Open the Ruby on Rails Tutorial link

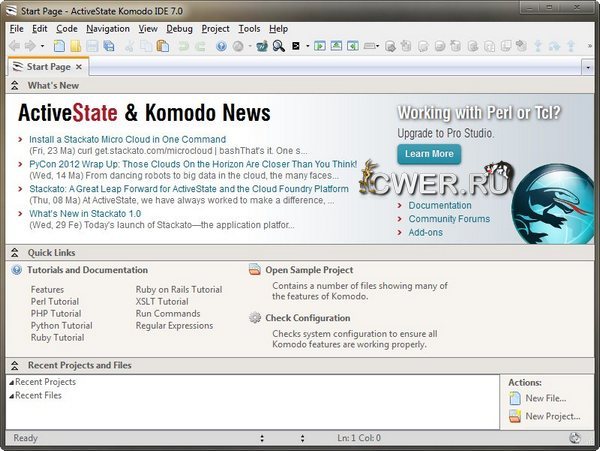179,290
